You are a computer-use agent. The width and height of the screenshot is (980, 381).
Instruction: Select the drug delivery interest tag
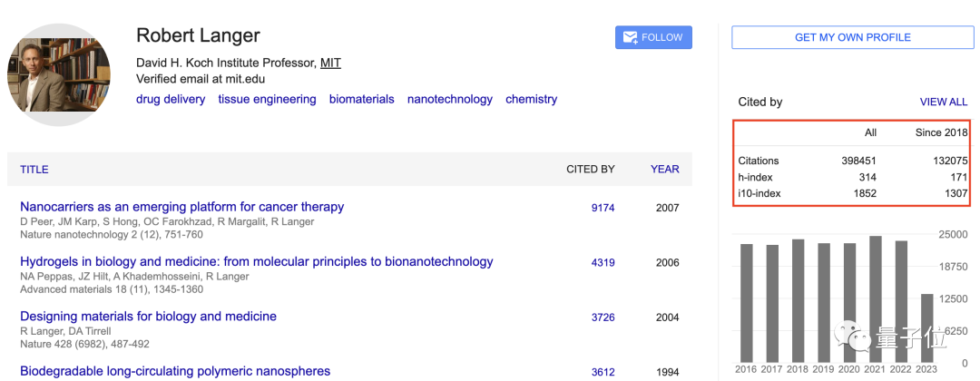tap(171, 99)
